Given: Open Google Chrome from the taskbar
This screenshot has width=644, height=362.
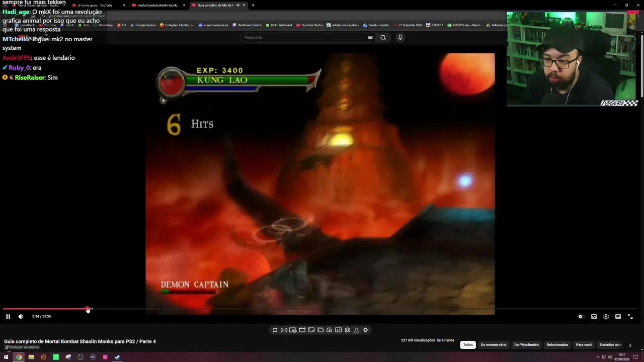Looking at the screenshot, I should 19,357.
